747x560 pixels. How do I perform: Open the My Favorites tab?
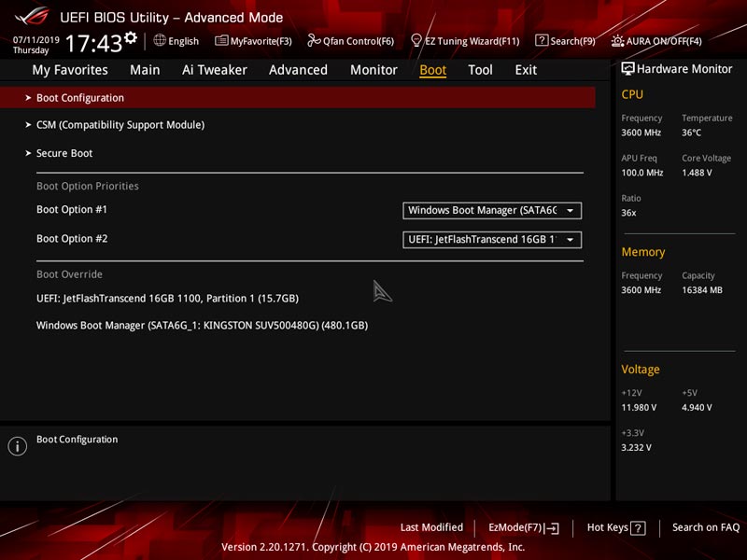click(x=70, y=70)
